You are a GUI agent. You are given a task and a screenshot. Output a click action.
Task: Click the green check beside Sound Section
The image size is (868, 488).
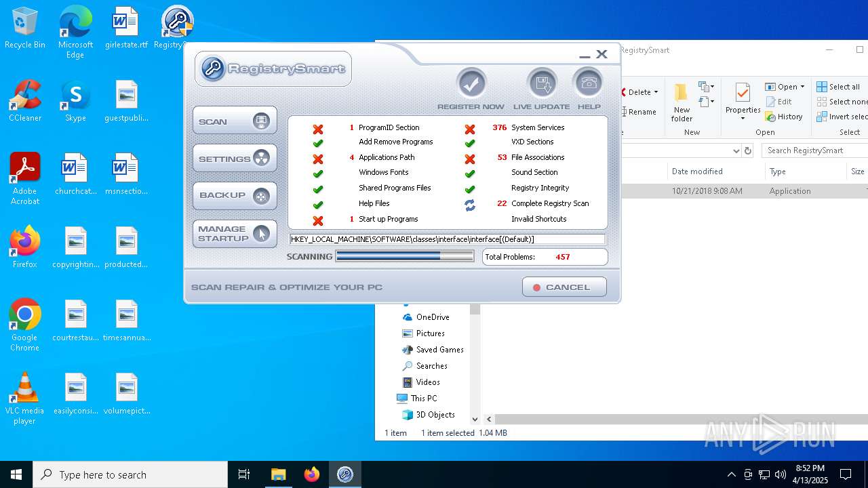(469, 174)
